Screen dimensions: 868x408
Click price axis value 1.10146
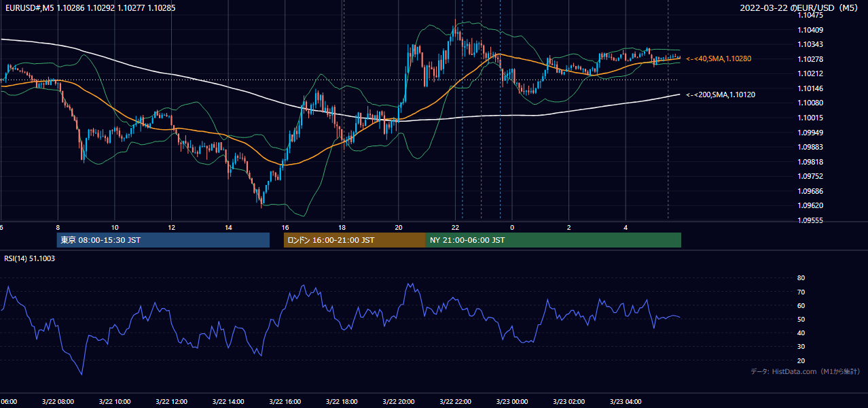pos(810,89)
